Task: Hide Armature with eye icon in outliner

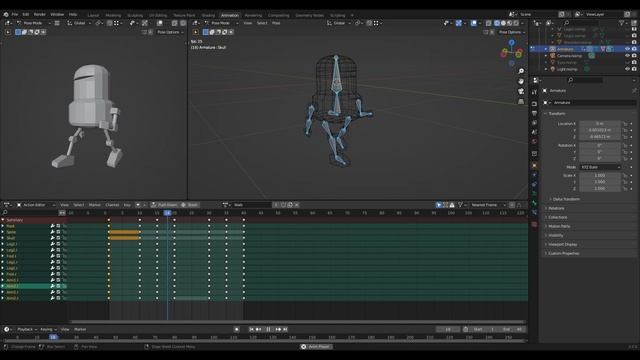Action: (627, 49)
